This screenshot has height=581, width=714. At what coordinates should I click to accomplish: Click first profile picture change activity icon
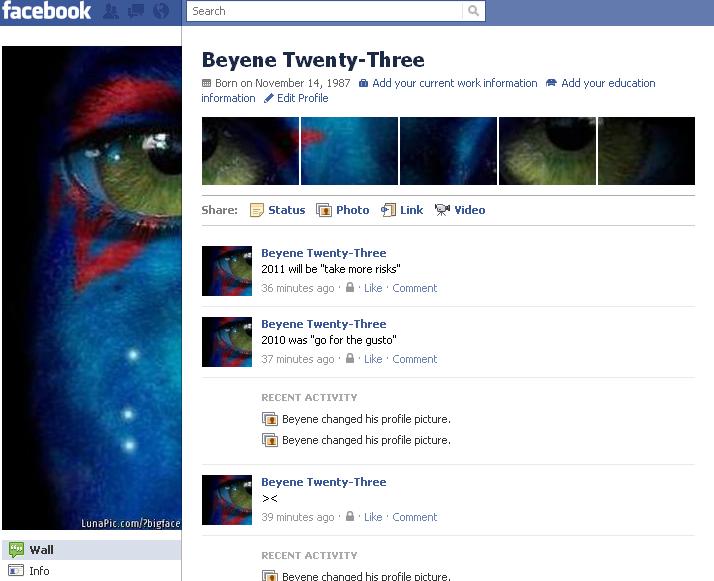[x=270, y=419]
